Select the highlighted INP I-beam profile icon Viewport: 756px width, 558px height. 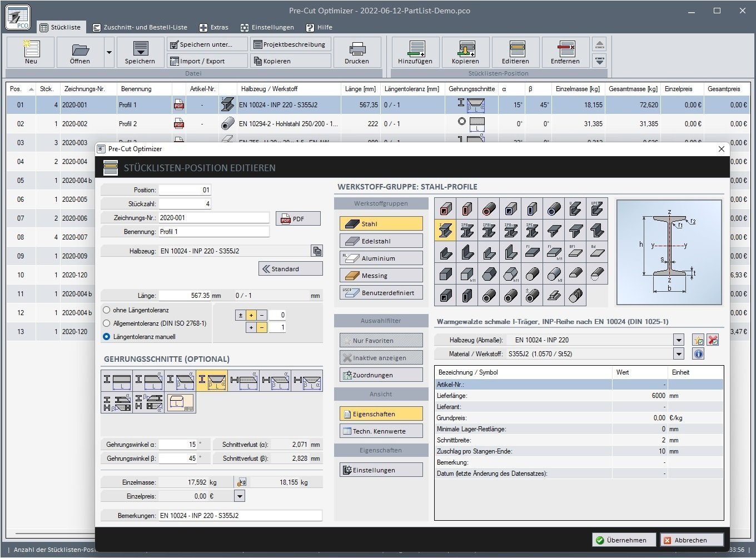pos(445,231)
